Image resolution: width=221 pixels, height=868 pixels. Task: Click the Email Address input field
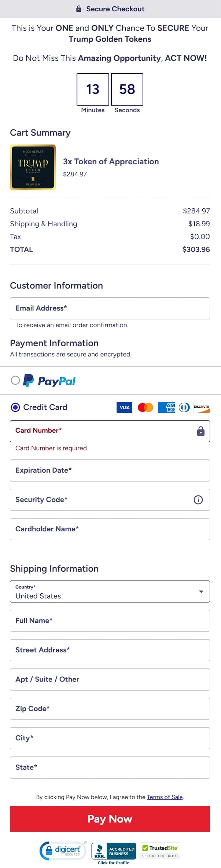110,308
